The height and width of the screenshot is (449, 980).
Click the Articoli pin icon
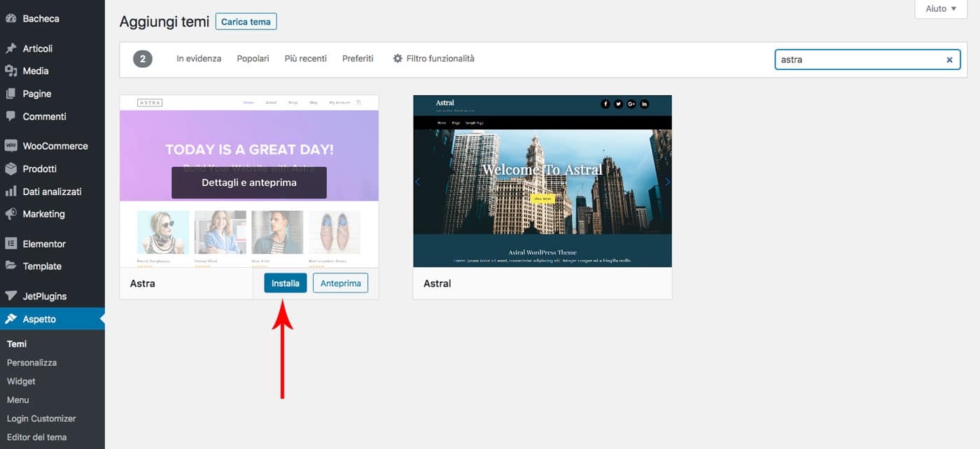pos(10,48)
